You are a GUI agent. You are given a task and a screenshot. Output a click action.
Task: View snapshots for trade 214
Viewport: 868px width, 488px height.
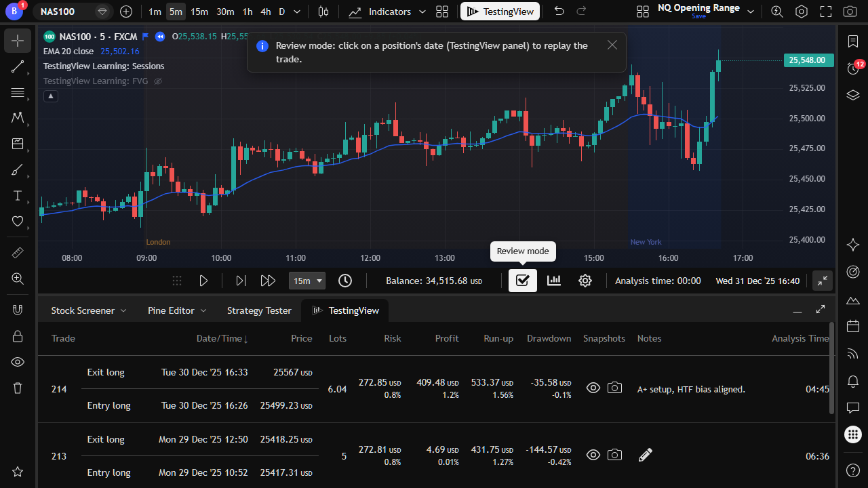593,388
